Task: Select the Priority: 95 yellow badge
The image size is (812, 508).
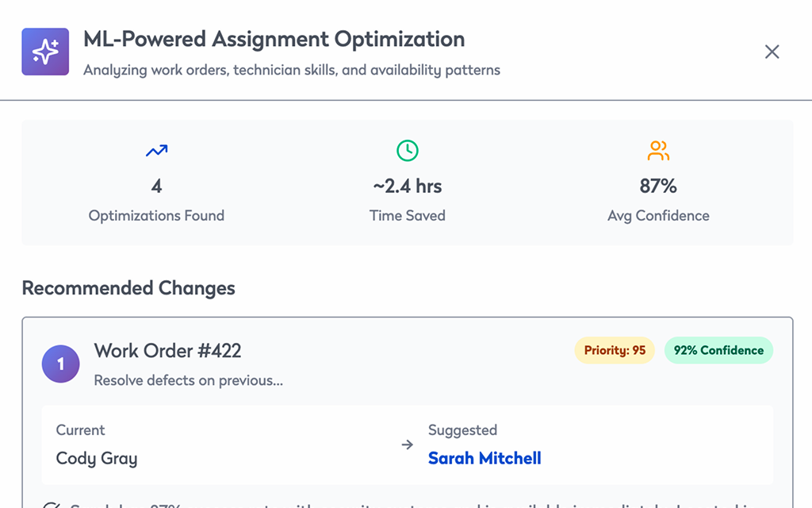Action: click(615, 350)
